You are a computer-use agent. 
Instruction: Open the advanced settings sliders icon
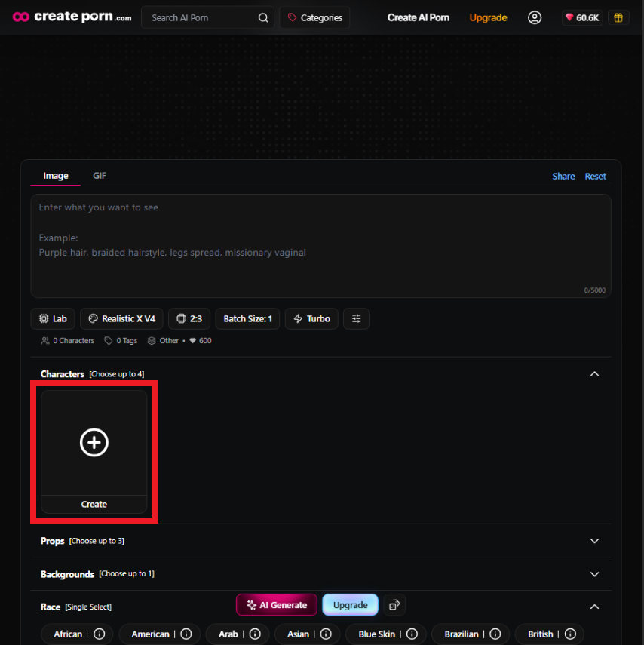pos(356,319)
